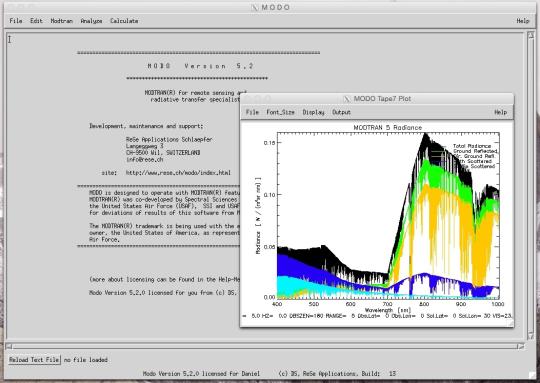Open the Output menu in plot window
540x383 pixels.
pos(341,112)
